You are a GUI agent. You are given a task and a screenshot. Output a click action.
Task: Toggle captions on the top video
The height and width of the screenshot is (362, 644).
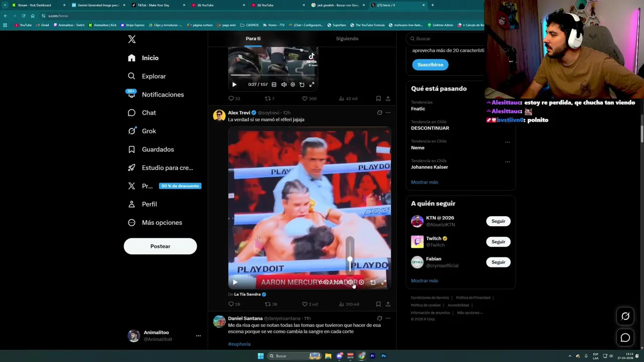(x=274, y=84)
